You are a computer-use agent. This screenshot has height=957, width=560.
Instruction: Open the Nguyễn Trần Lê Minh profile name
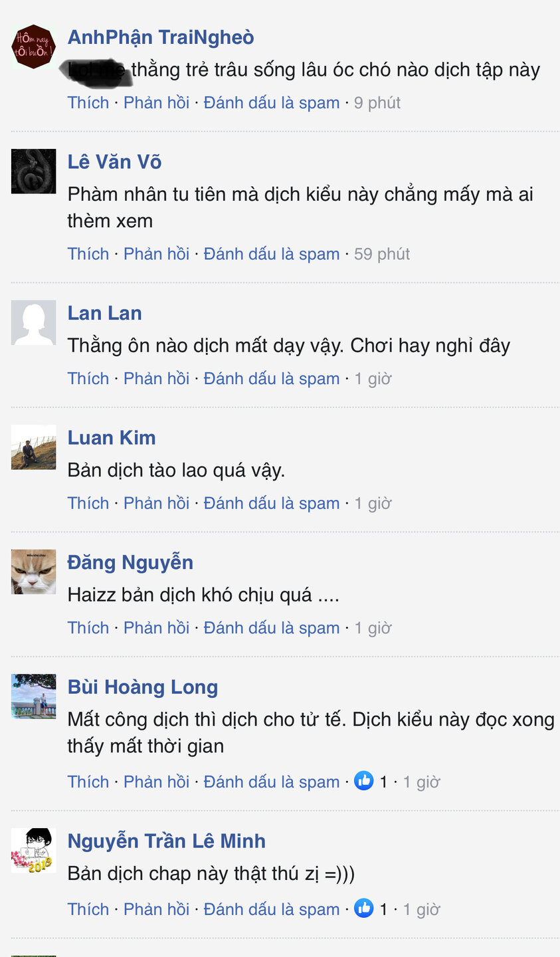tap(166, 841)
